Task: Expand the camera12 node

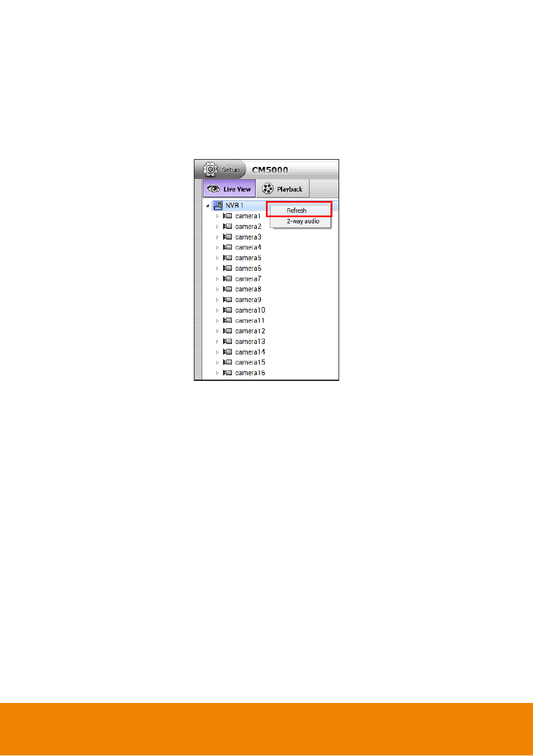Action: click(217, 331)
